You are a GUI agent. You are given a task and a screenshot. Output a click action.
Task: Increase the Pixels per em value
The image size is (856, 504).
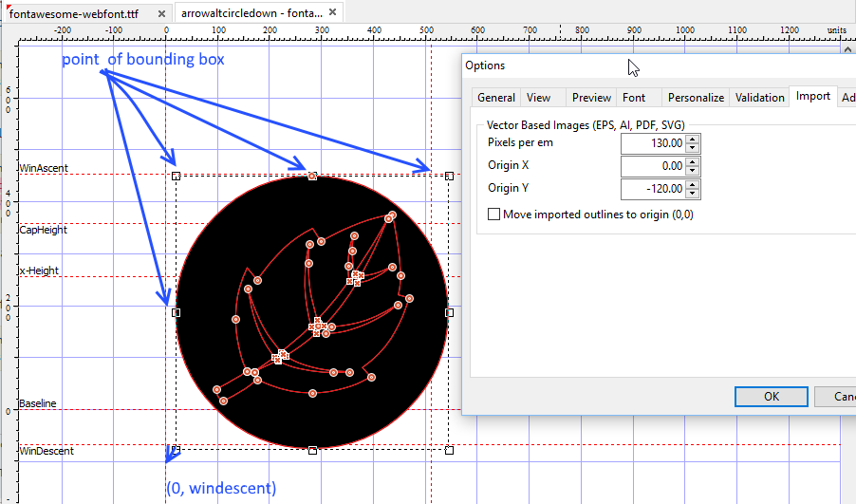click(x=693, y=140)
